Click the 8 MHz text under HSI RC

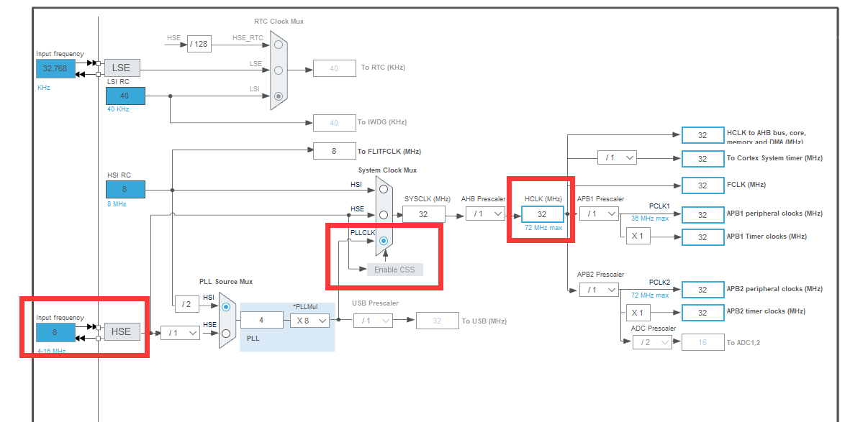117,204
